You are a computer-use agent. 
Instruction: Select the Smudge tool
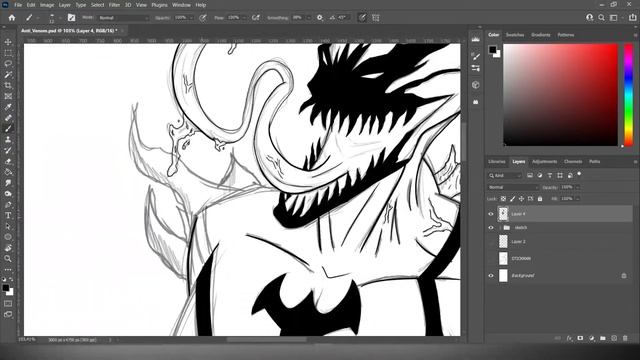tap(8, 183)
